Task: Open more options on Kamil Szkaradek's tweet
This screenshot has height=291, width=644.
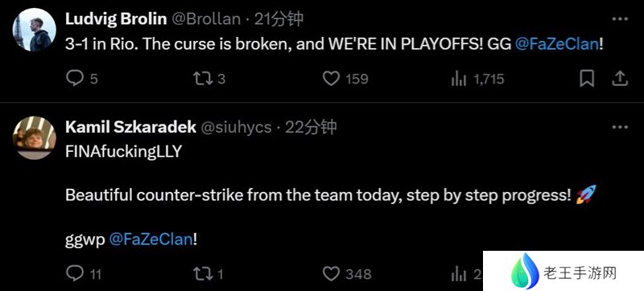Action: click(620, 127)
